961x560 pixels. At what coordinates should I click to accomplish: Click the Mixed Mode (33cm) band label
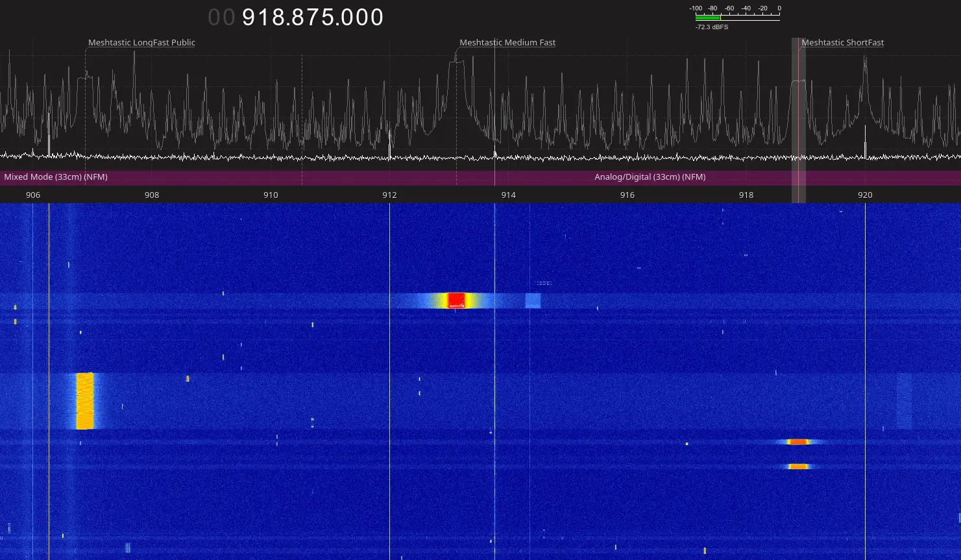(56, 177)
